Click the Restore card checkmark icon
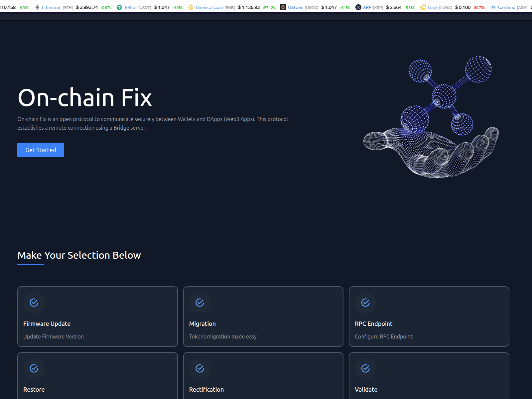This screenshot has height=399, width=532. point(34,368)
